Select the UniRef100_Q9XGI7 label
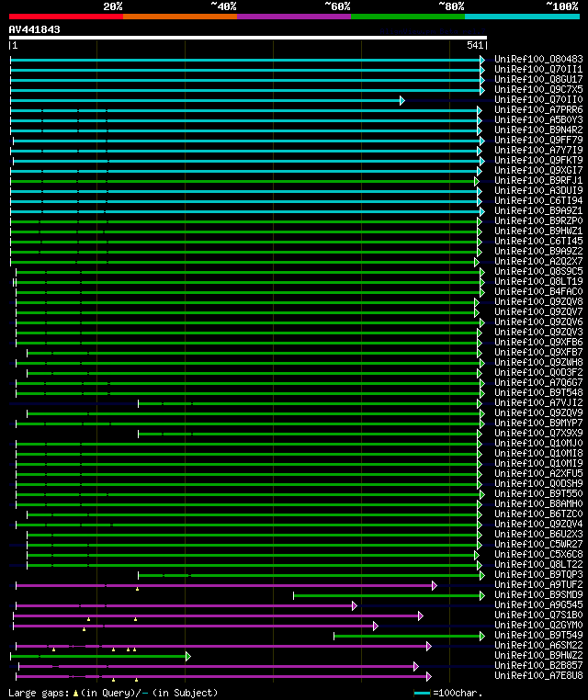 point(538,170)
